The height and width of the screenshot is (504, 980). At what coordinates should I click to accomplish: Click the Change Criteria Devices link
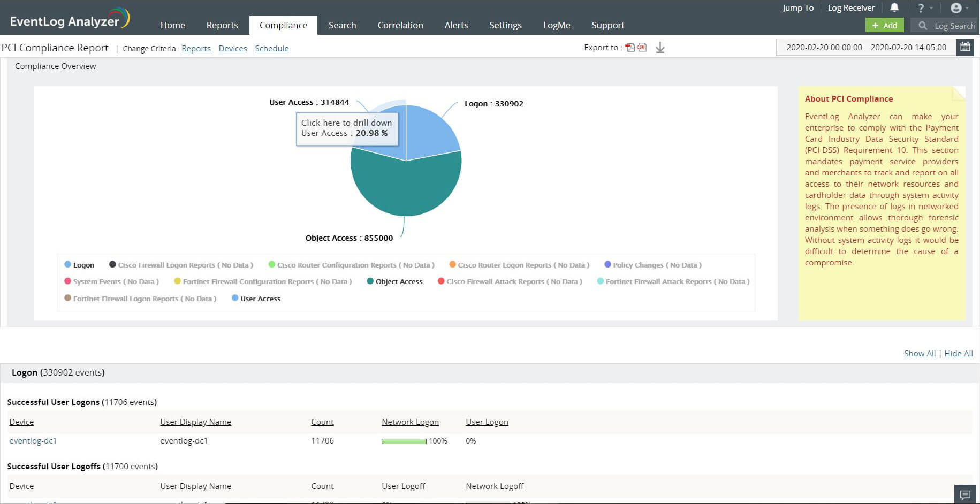233,48
